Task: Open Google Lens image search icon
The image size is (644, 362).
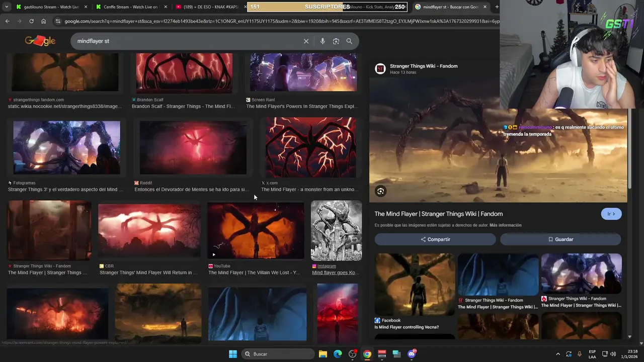Action: (x=336, y=41)
